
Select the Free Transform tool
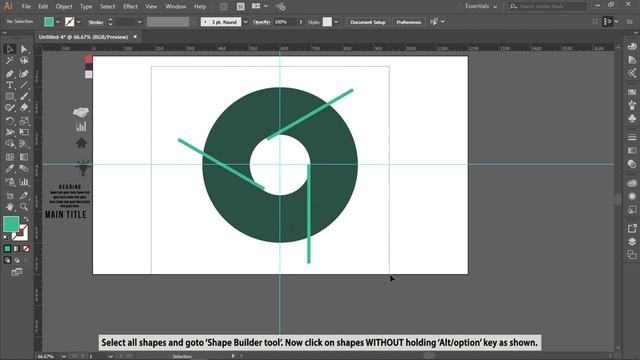pos(24,132)
